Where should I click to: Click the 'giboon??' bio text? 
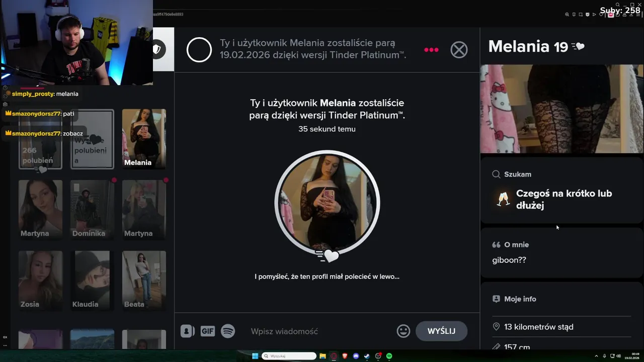[509, 260]
